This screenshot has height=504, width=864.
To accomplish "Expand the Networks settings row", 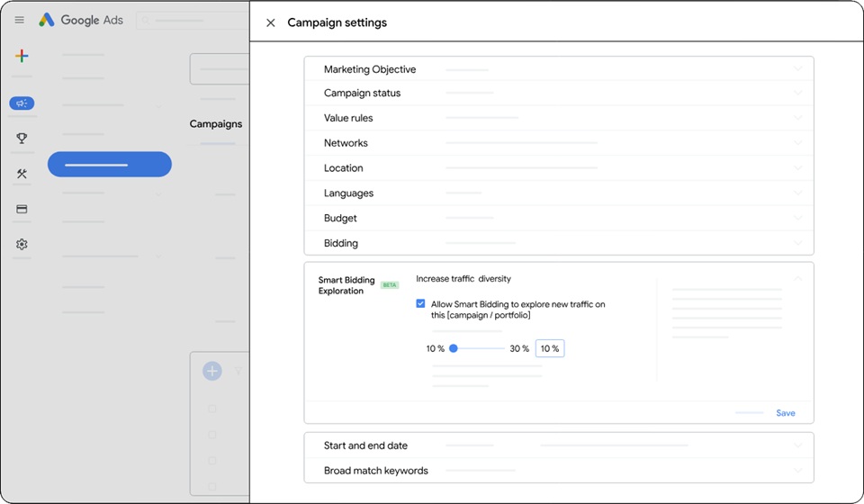I will tap(559, 143).
